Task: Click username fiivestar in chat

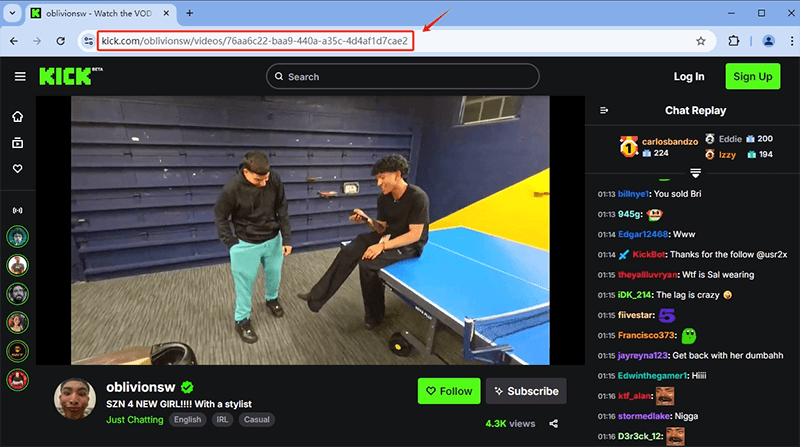Action: click(635, 315)
